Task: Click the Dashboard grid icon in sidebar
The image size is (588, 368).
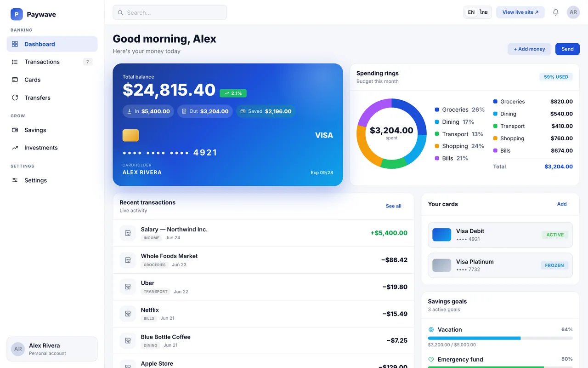Action: (15, 44)
